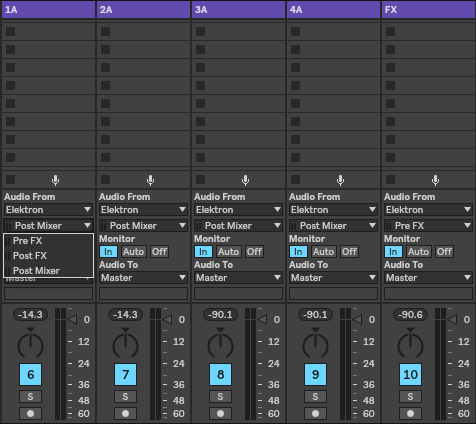This screenshot has height=424, width=476.
Task: Click the -90.6 volume field on FX
Action: point(410,314)
